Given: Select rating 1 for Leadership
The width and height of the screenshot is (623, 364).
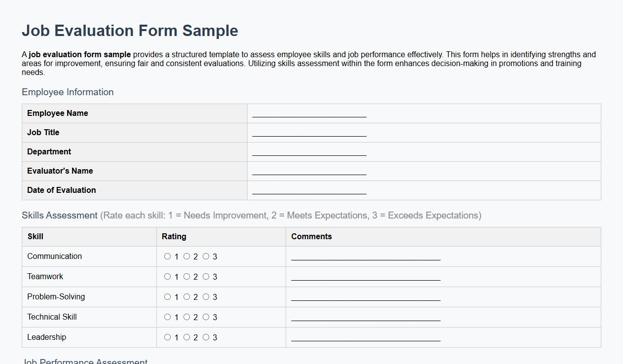Looking at the screenshot, I should coord(167,337).
